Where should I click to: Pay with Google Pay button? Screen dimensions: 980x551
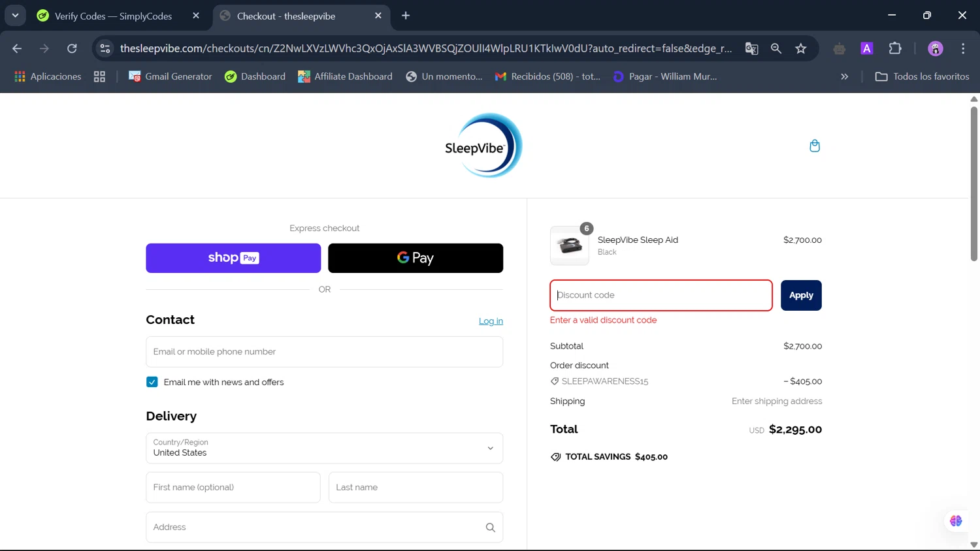416,258
